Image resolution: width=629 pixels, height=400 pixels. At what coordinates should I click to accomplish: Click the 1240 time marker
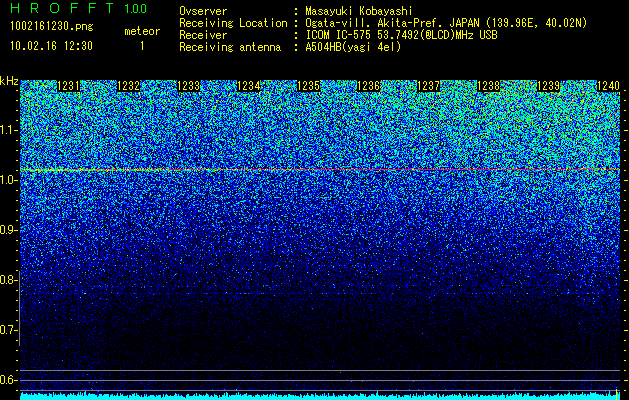point(608,86)
